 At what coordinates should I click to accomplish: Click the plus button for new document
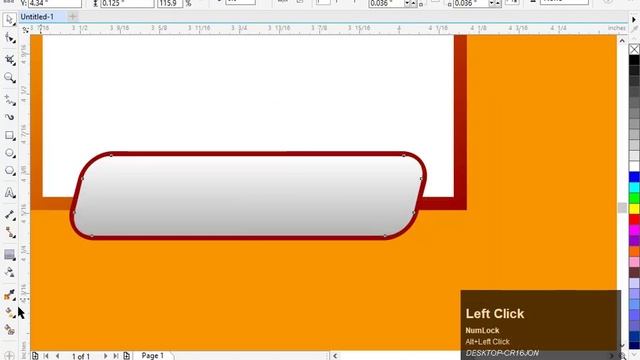pos(73,17)
